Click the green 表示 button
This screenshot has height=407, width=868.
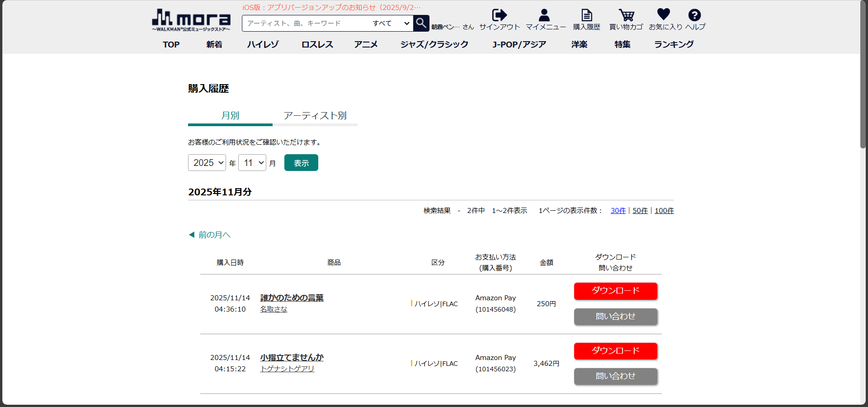point(301,163)
